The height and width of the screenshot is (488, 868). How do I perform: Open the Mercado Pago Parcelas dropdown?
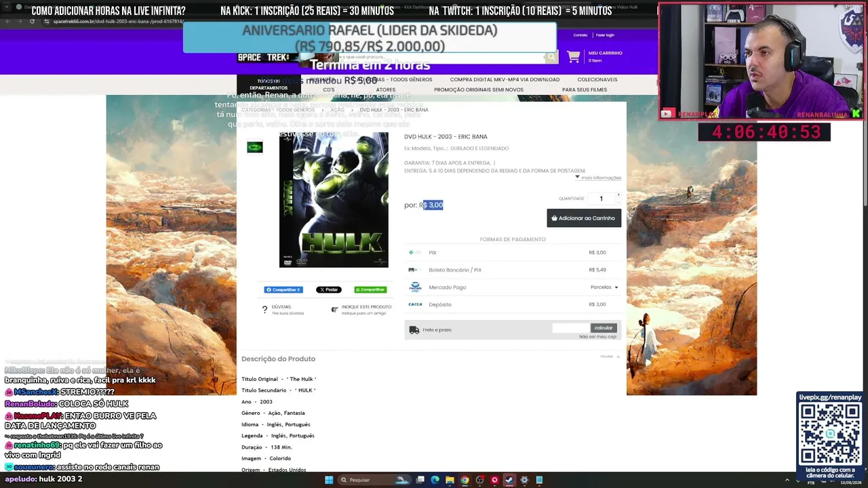pos(604,287)
